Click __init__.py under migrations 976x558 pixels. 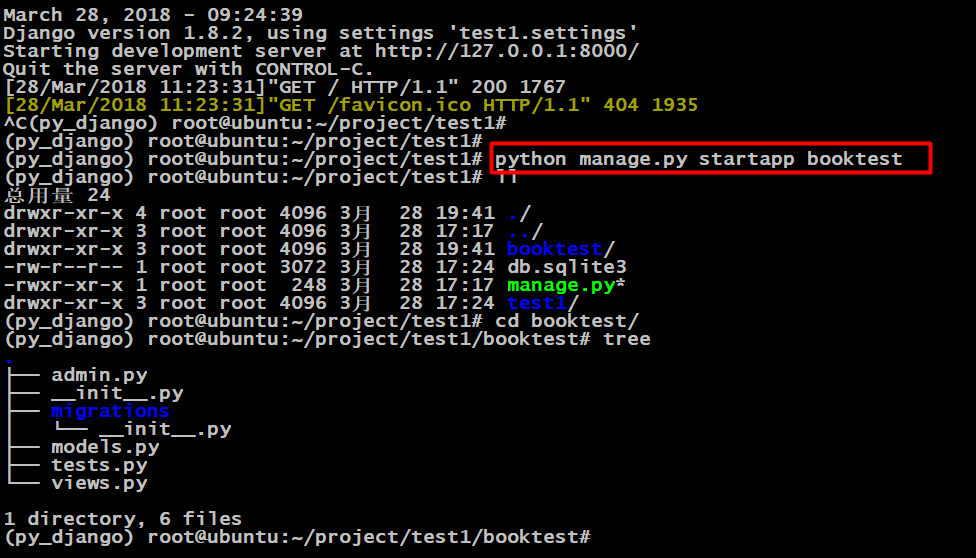[x=165, y=429]
